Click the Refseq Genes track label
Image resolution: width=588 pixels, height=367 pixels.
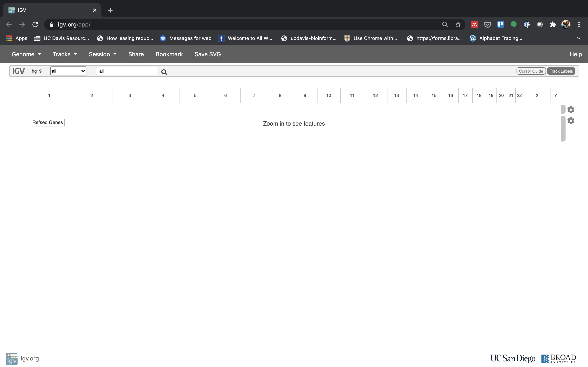click(x=48, y=122)
